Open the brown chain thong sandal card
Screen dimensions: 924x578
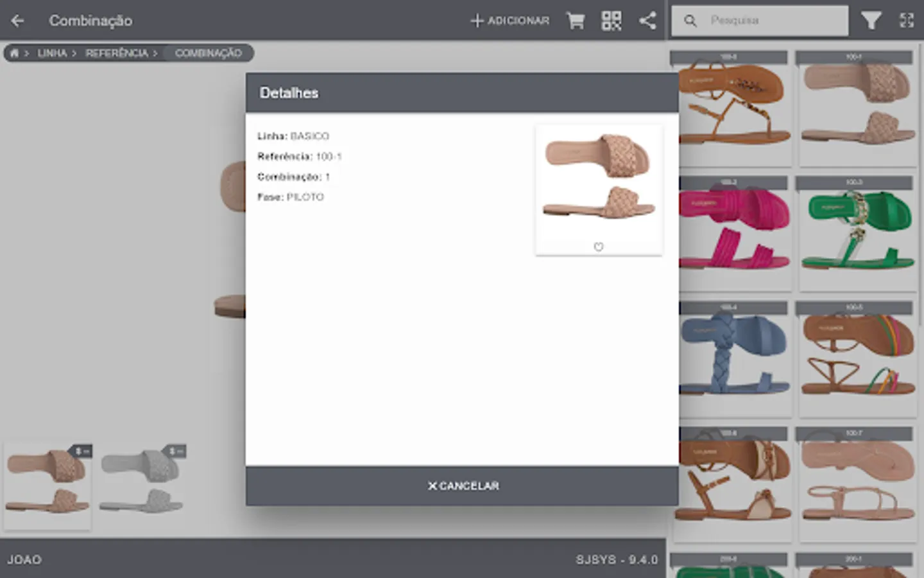click(732, 108)
